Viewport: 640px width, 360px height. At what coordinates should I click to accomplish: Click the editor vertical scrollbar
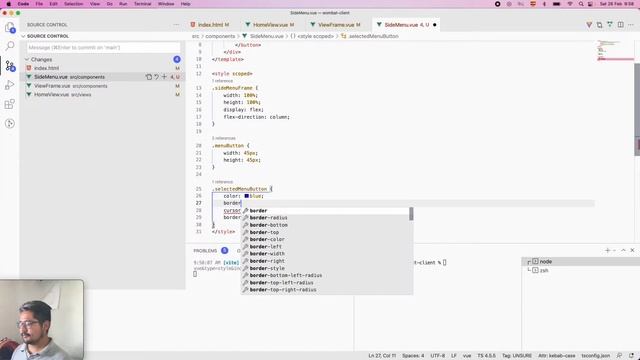pyautogui.click(x=637, y=109)
